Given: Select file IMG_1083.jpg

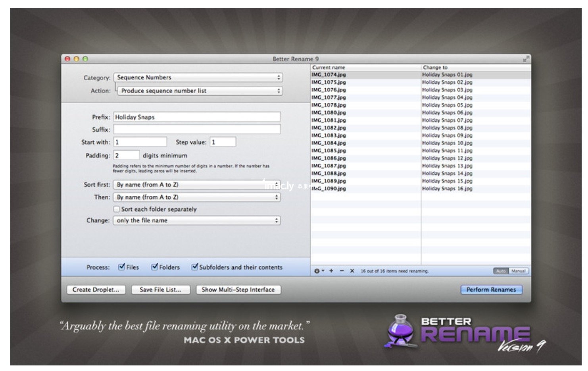Looking at the screenshot, I should coord(329,135).
